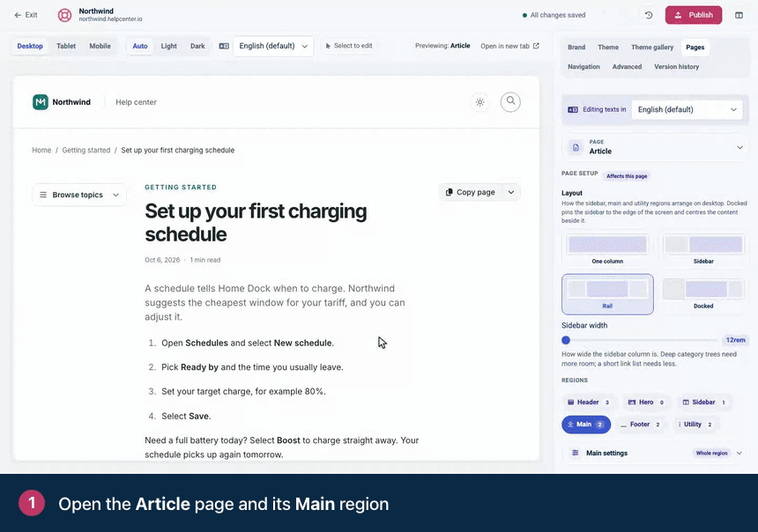Toggle the side panel layout icon

[x=739, y=15]
